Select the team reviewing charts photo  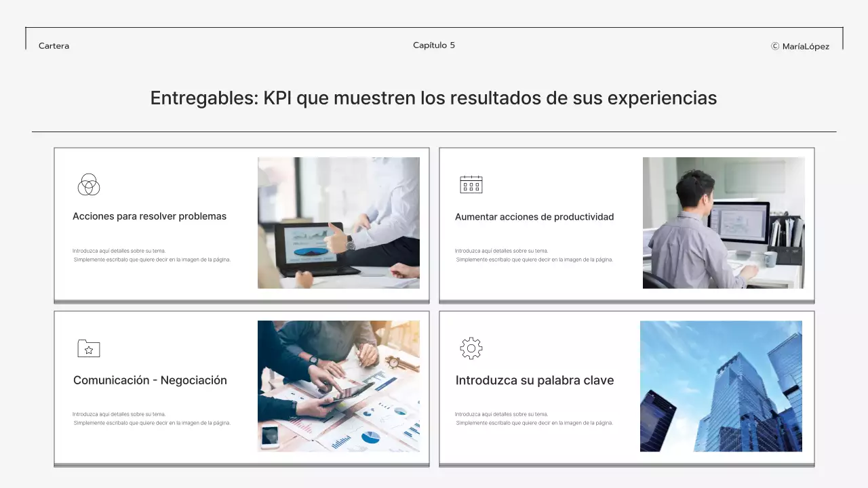click(x=338, y=386)
